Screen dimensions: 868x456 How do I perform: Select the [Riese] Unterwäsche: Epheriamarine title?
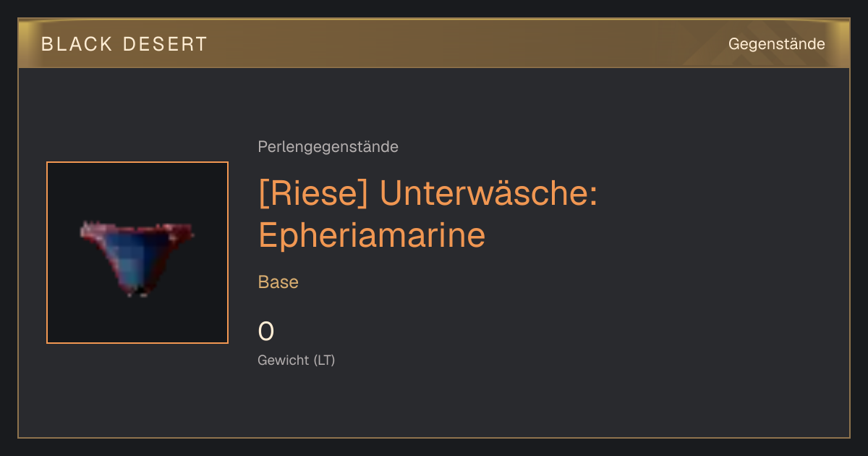tap(427, 214)
